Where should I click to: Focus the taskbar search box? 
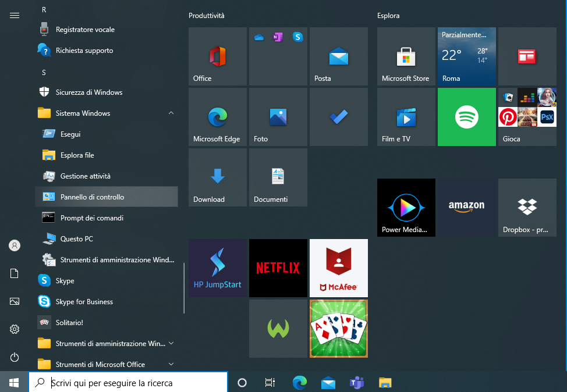click(128, 382)
